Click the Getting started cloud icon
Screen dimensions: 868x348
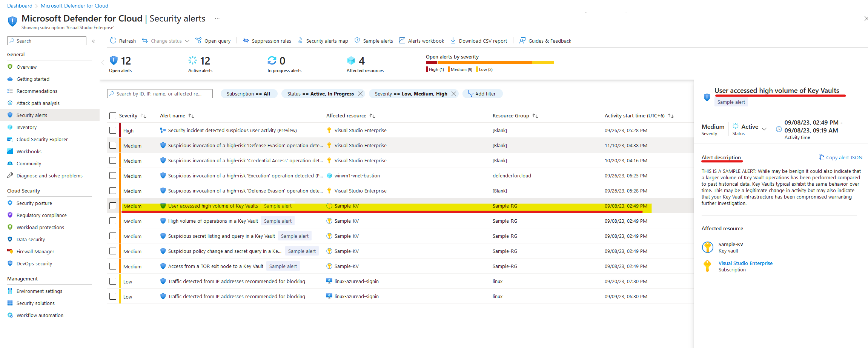point(10,79)
